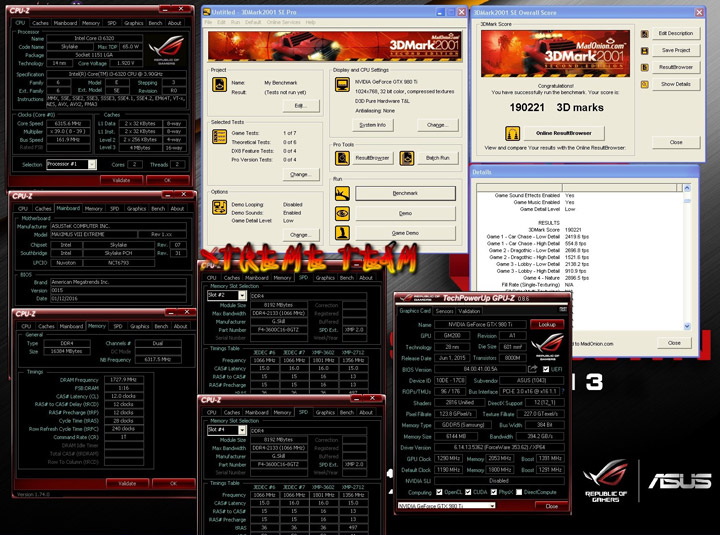Click Change button under Options section
The image size is (720, 535).
coord(301,235)
